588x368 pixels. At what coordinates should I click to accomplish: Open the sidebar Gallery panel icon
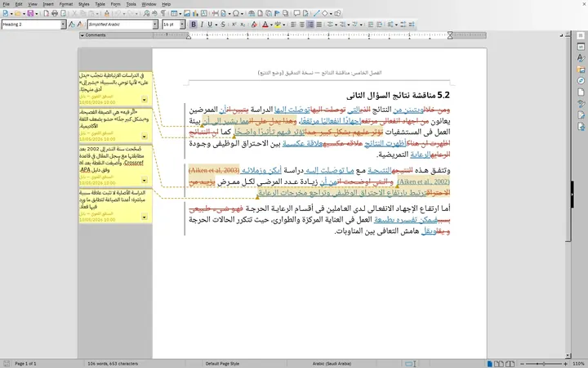click(x=581, y=70)
